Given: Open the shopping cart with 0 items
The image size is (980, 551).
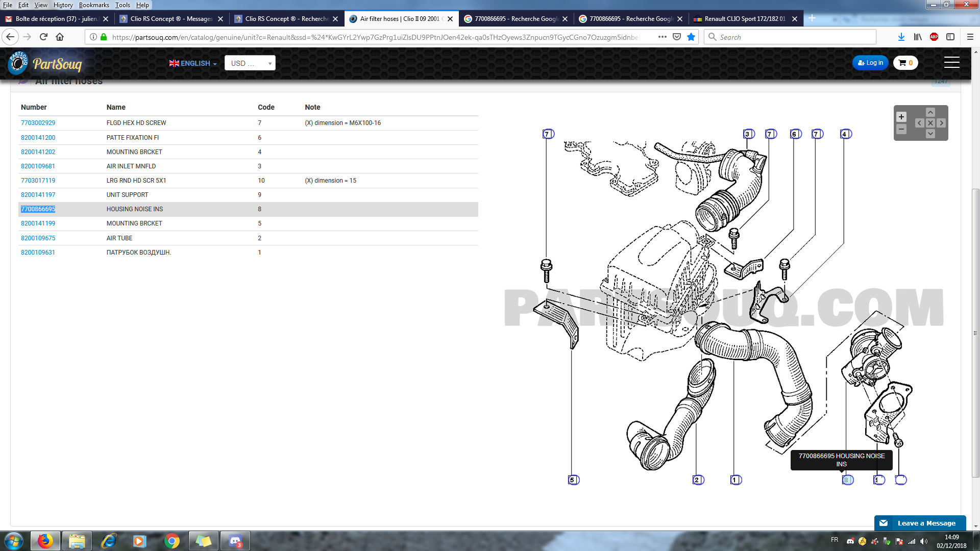Looking at the screenshot, I should [x=905, y=63].
